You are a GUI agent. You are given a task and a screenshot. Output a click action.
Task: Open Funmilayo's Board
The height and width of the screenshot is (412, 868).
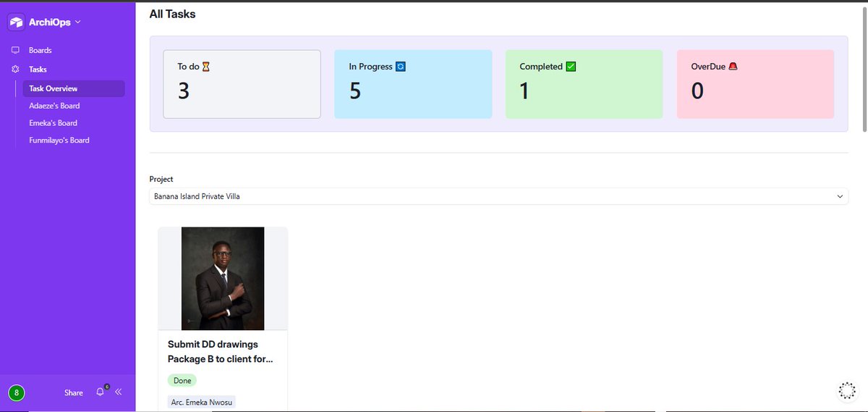pos(59,140)
